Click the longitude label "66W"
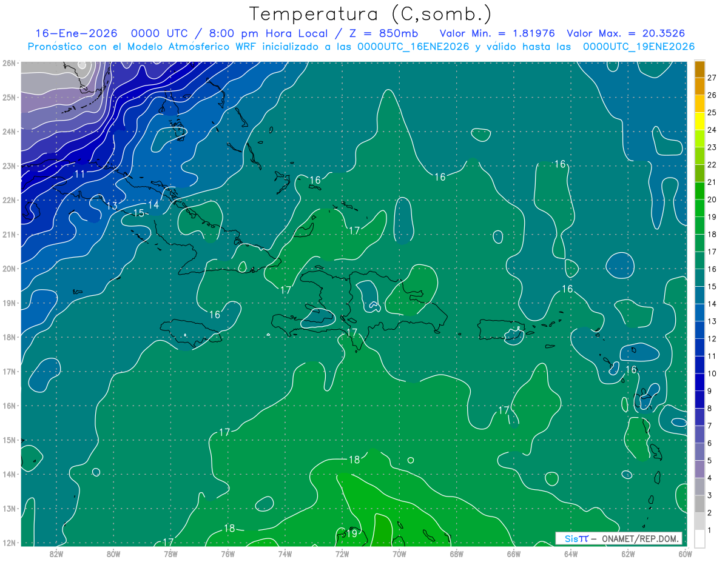Screen dimensions: 728x562 (514, 554)
